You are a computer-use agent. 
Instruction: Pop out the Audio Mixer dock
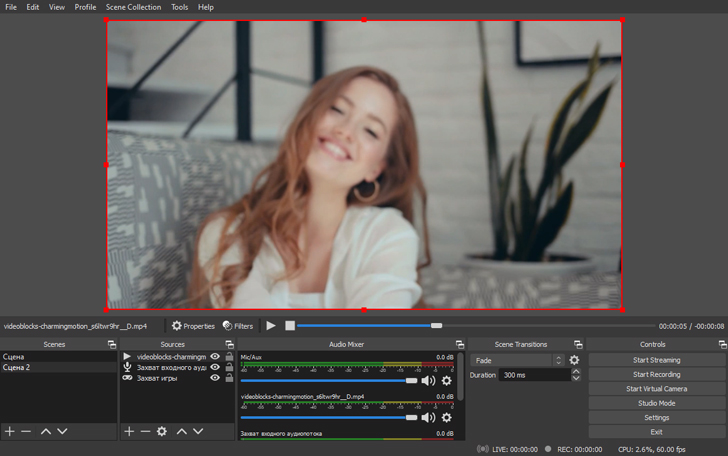[x=460, y=344]
